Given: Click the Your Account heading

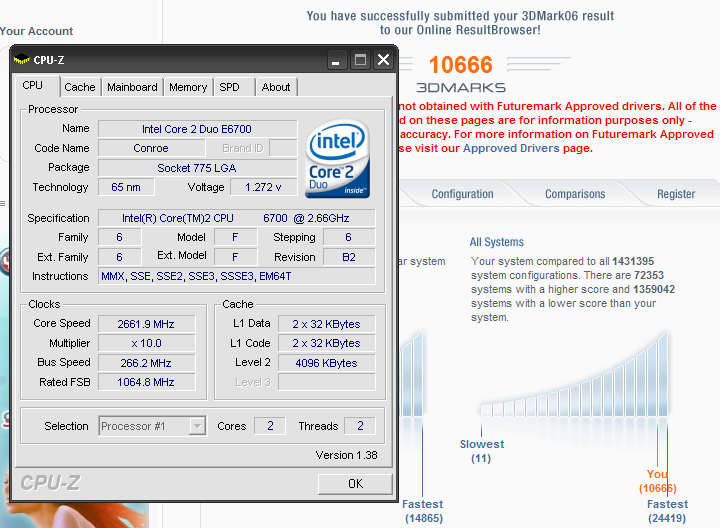Looking at the screenshot, I should pyautogui.click(x=36, y=31).
